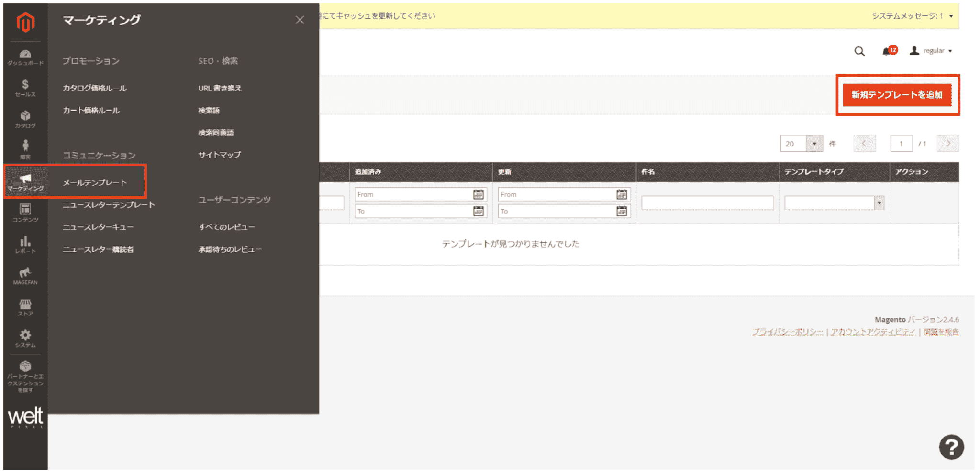This screenshot has width=980, height=473.
Task: Open the カタログ sidebar icon
Action: point(25,118)
